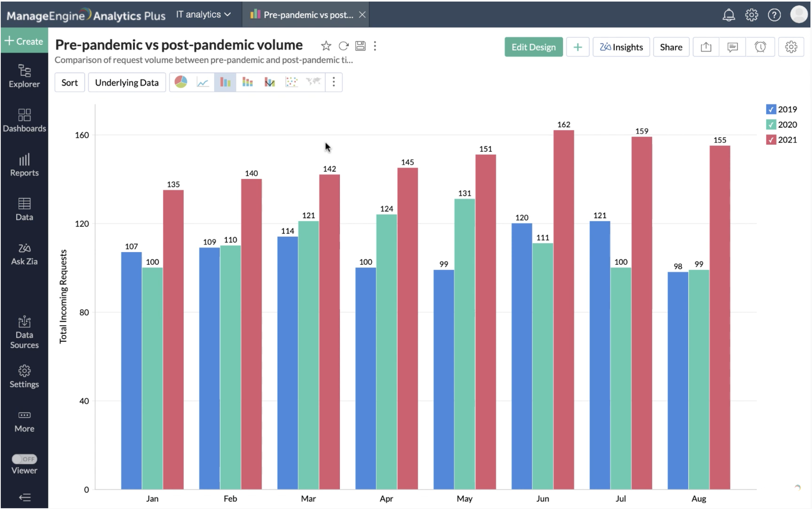Viewport: 812px width, 509px height.
Task: Click the Edit Design button
Action: [533, 47]
